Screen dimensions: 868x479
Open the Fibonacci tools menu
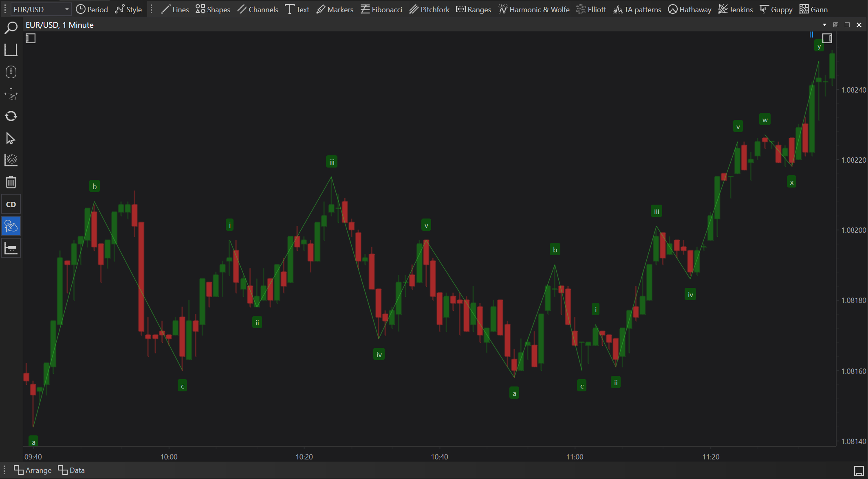click(381, 9)
